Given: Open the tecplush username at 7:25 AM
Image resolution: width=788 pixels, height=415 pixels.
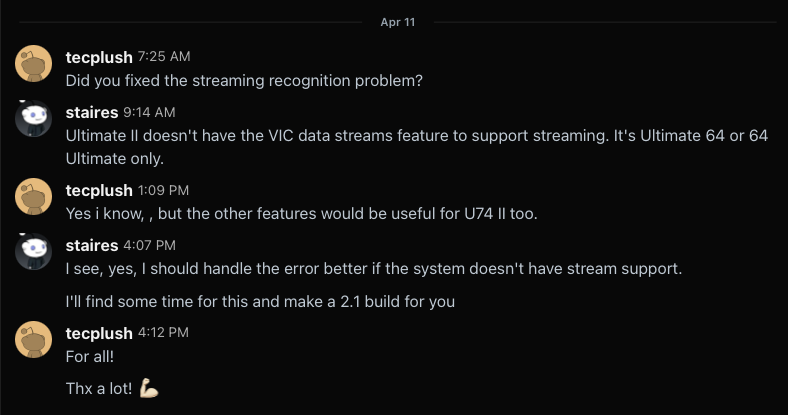Looking at the screenshot, I should pos(99,56).
